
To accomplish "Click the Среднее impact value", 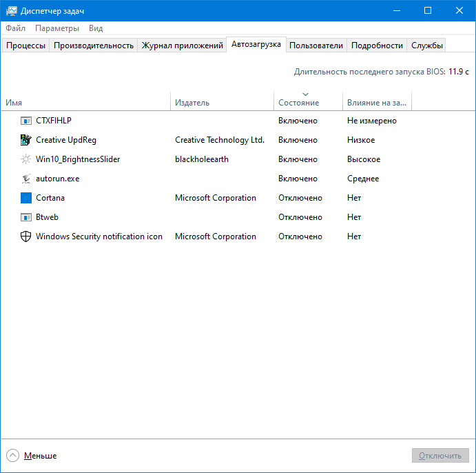I will click(363, 179).
